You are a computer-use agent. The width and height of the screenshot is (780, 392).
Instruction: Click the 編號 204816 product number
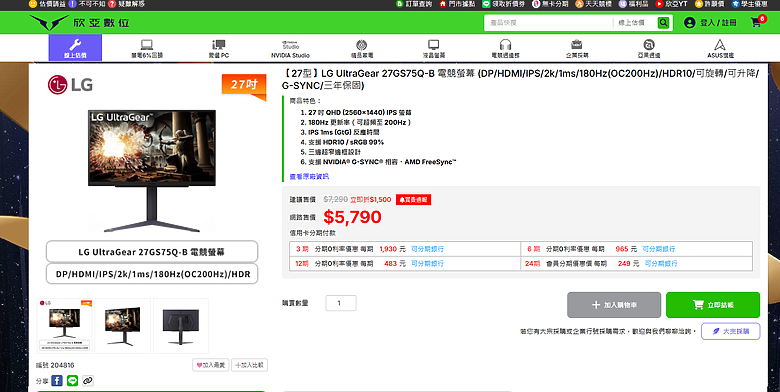(55, 365)
